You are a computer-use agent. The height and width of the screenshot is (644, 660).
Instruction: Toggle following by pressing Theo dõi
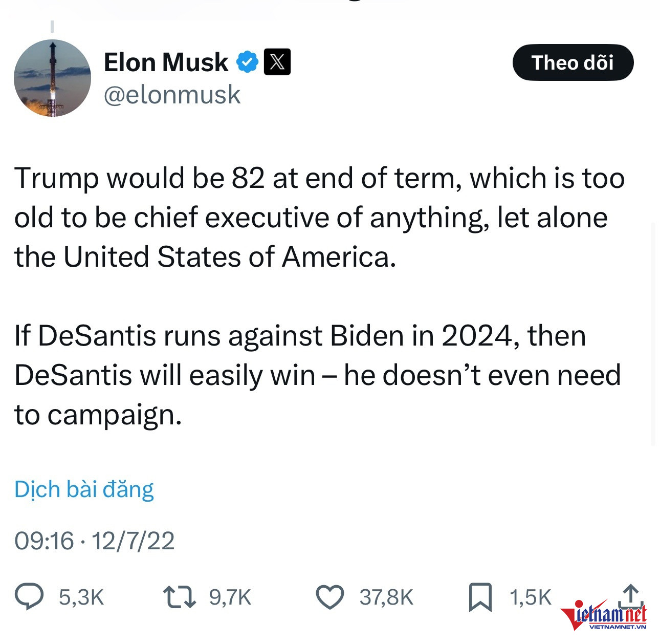(573, 62)
